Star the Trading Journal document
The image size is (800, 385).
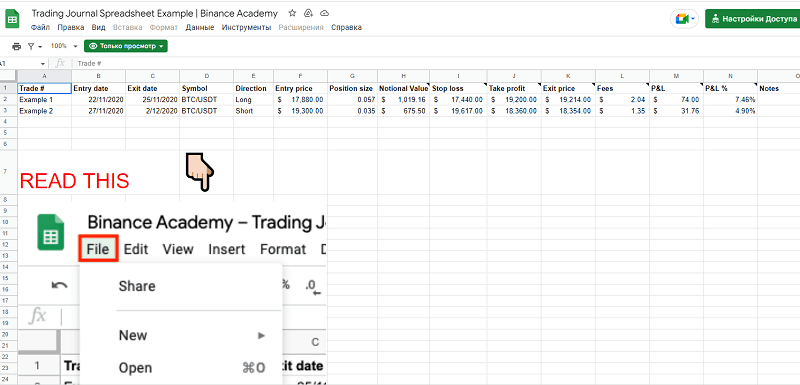[292, 13]
